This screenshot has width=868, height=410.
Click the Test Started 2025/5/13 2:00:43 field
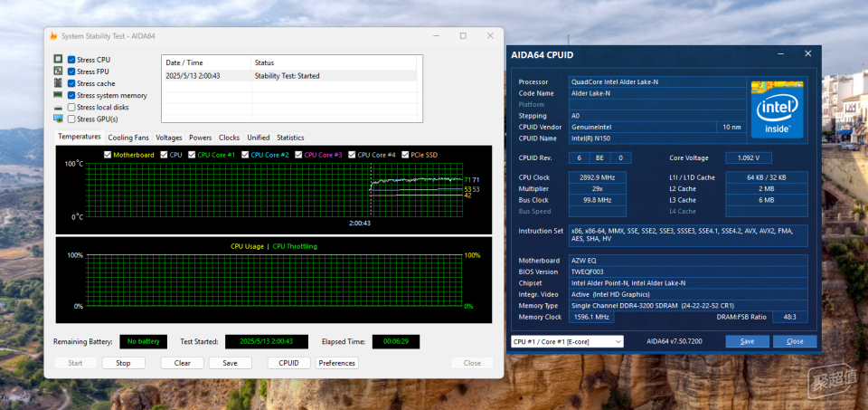[266, 341]
